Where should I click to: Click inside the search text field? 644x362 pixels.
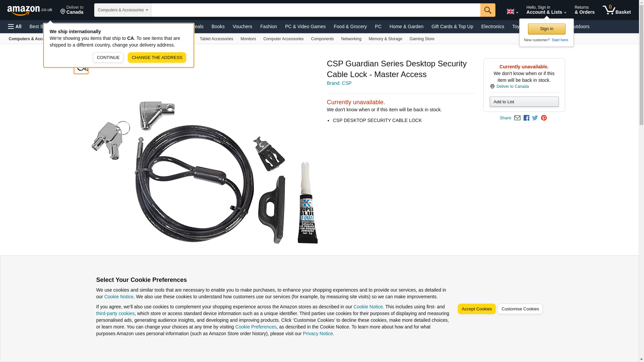pyautogui.click(x=315, y=10)
